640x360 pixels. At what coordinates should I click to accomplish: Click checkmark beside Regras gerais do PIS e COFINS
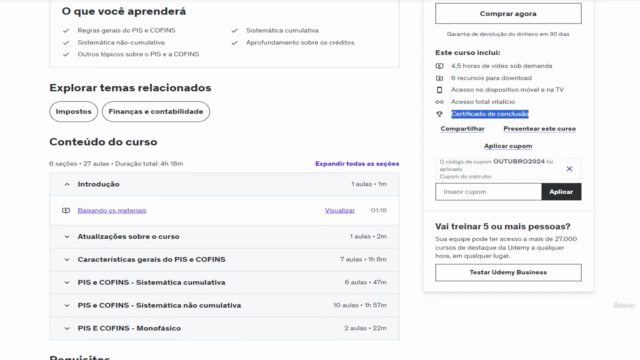click(66, 31)
